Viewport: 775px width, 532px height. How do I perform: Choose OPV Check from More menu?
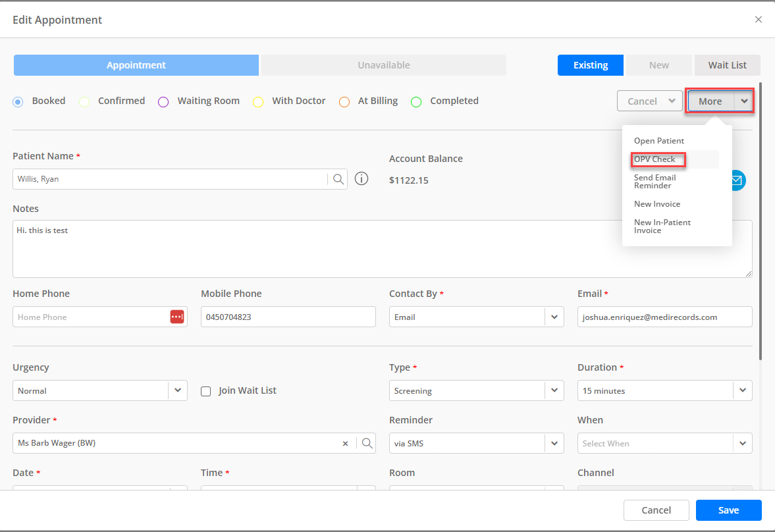655,159
